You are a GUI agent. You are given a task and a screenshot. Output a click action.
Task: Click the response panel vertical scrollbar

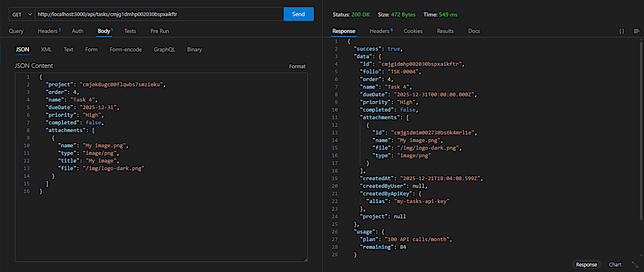click(x=641, y=131)
